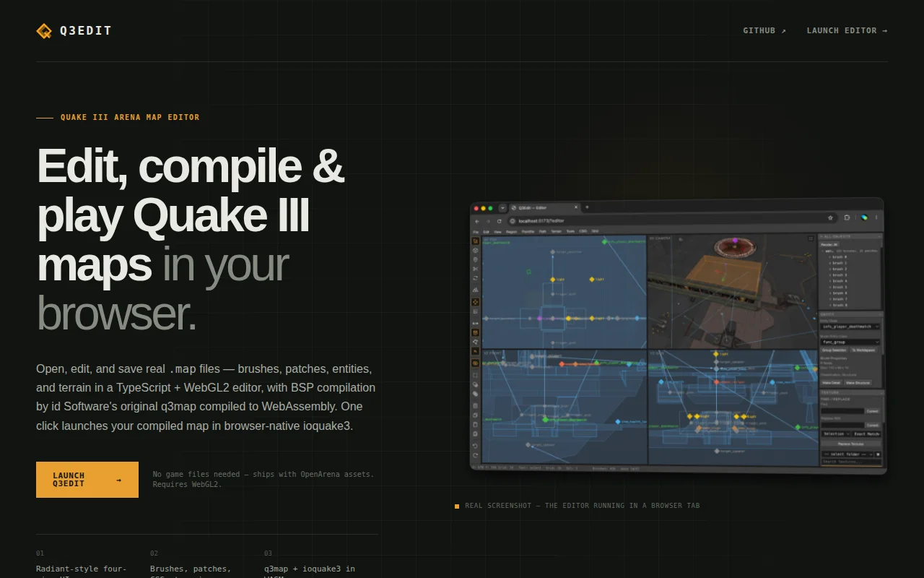Click the orange LAUNCH Q3EDIT button
The width and height of the screenshot is (924, 578).
coord(87,480)
